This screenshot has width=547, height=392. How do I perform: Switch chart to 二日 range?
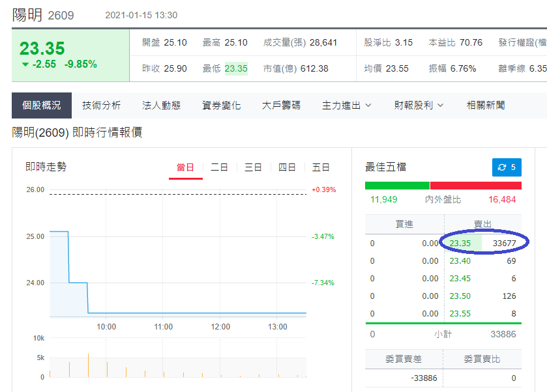click(x=219, y=167)
